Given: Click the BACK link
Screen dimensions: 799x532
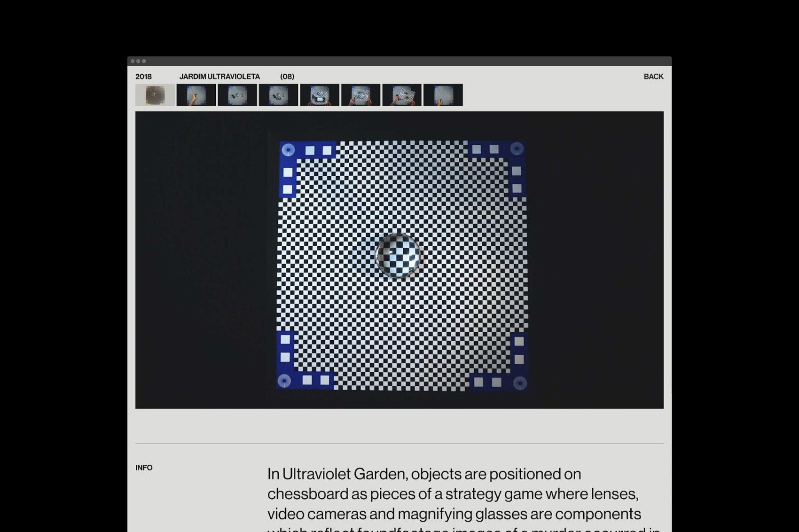Looking at the screenshot, I should click(653, 77).
